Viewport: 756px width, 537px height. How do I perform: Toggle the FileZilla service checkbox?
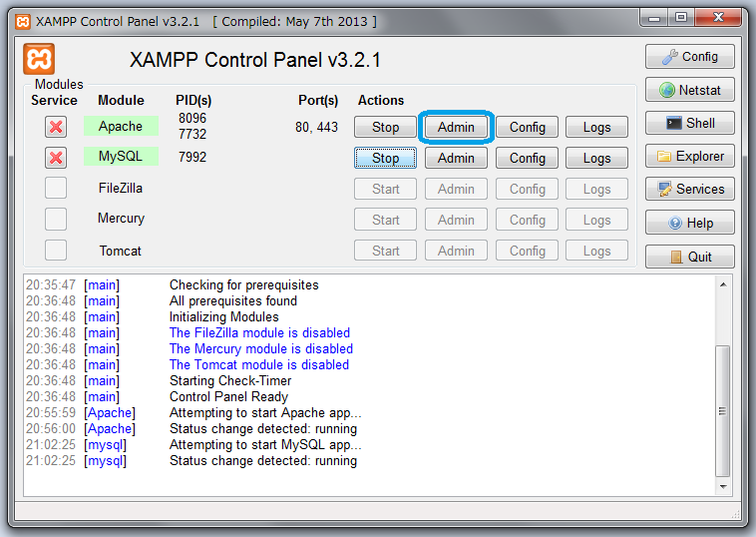click(56, 188)
